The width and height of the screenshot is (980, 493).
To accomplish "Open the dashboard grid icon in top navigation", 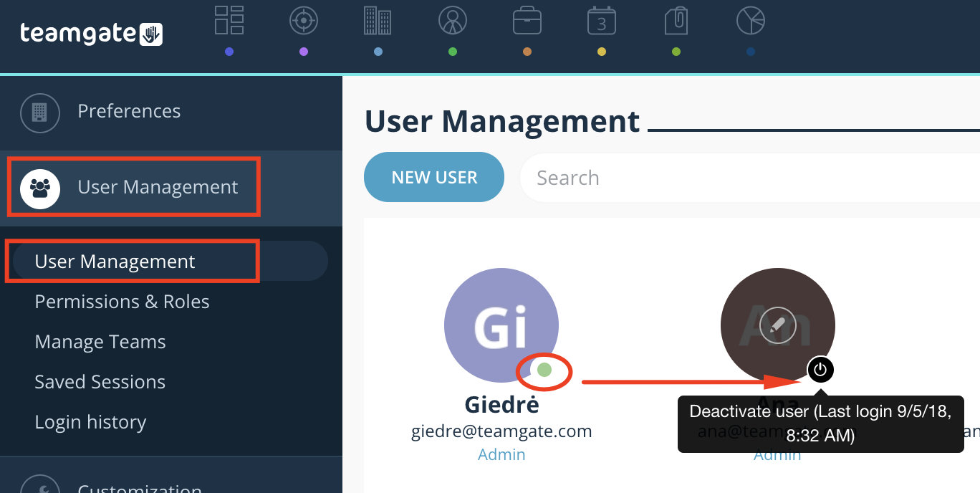I will pyautogui.click(x=229, y=21).
